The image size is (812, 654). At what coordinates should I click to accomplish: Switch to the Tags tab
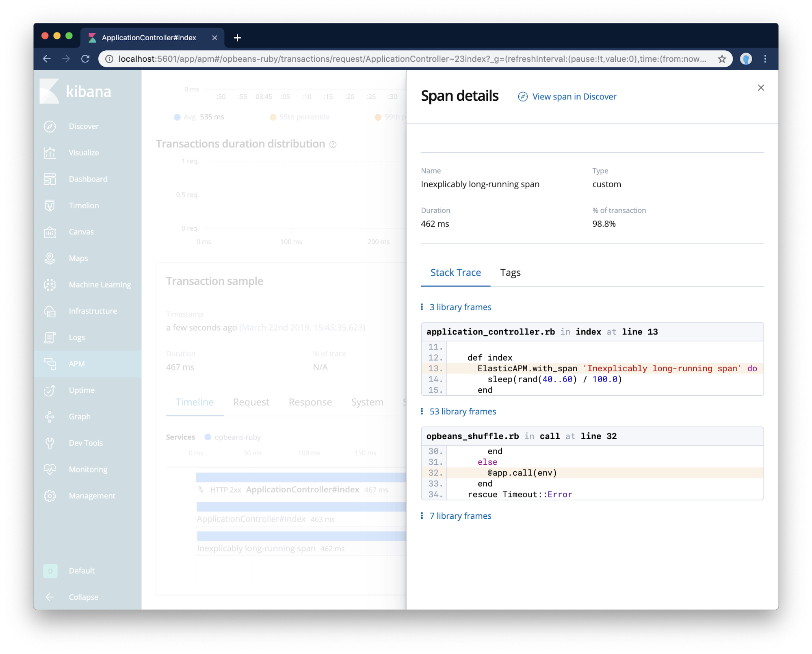(x=511, y=272)
